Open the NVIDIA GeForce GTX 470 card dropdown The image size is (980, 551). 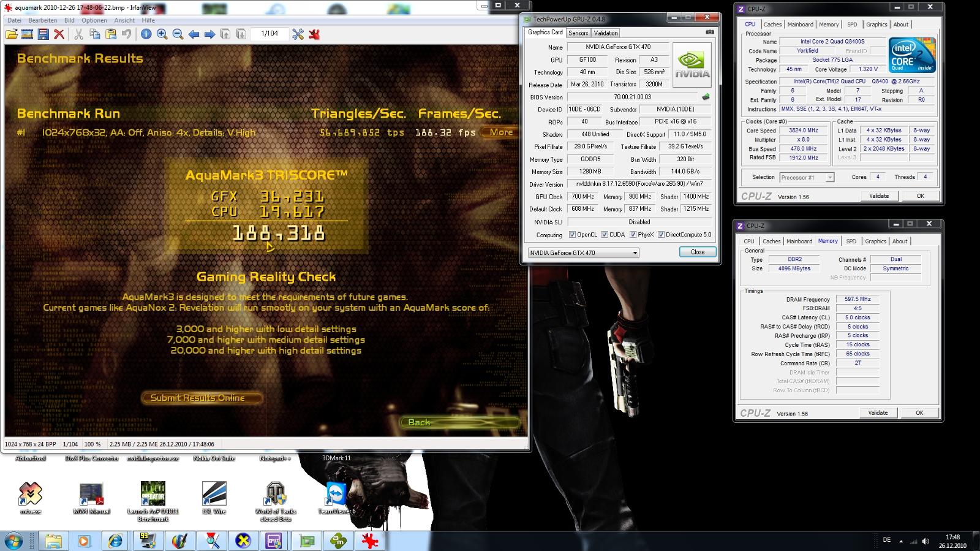pyautogui.click(x=583, y=253)
